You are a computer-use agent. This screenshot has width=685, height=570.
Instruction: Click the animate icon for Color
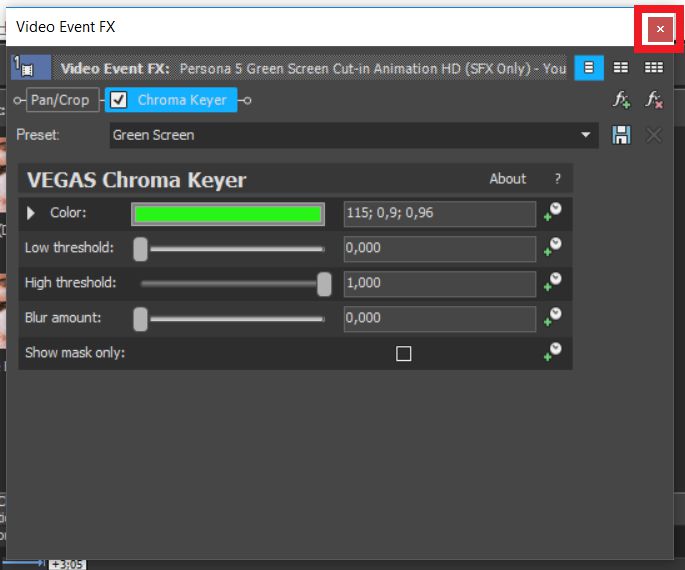tap(552, 212)
